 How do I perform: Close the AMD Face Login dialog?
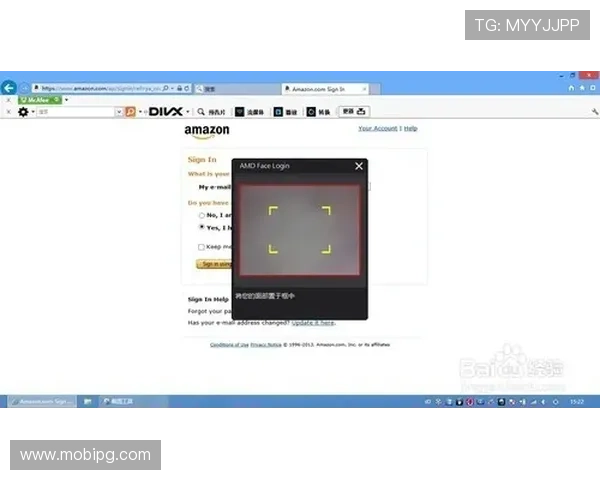point(359,166)
